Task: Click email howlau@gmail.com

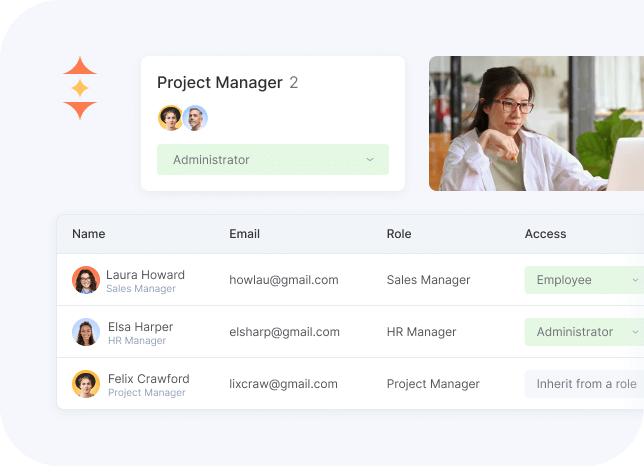Action: click(x=284, y=280)
